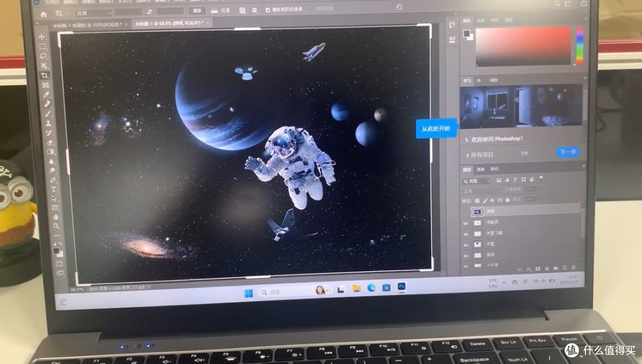Select the Eraser tool

click(50, 143)
